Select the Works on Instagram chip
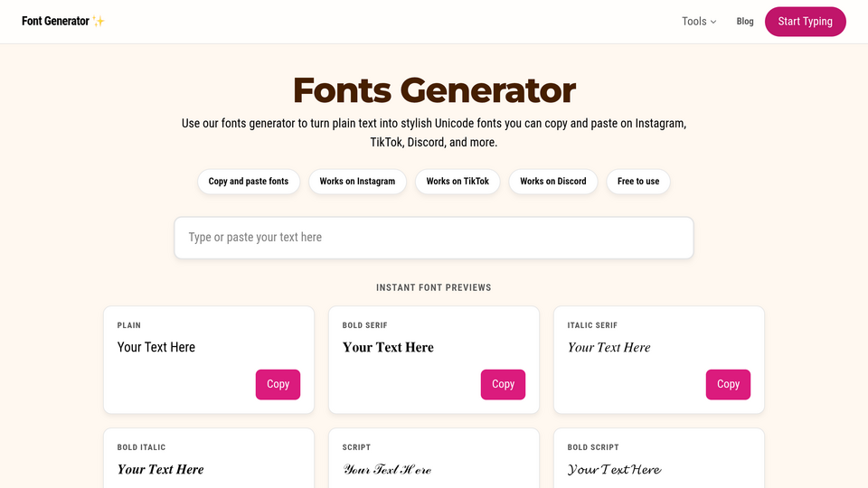Viewport: 868px width, 488px height. click(357, 182)
